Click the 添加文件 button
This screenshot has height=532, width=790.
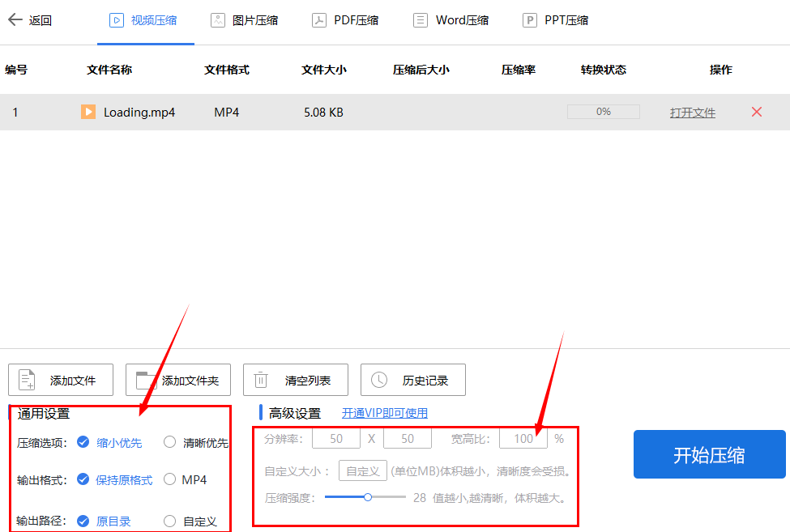tap(61, 380)
